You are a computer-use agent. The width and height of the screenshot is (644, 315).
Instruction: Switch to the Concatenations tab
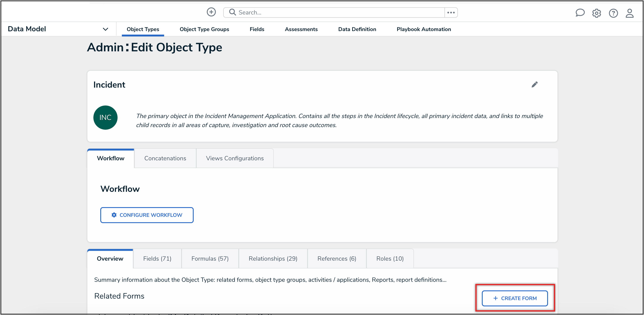165,158
